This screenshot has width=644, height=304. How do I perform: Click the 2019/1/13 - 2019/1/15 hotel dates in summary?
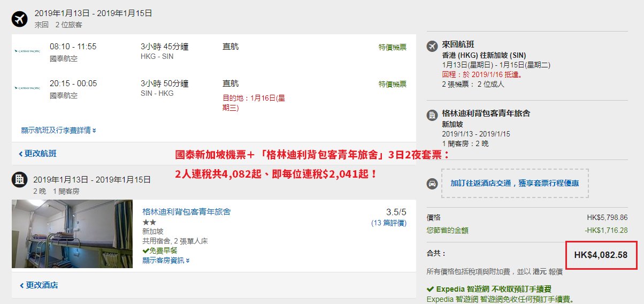click(476, 134)
